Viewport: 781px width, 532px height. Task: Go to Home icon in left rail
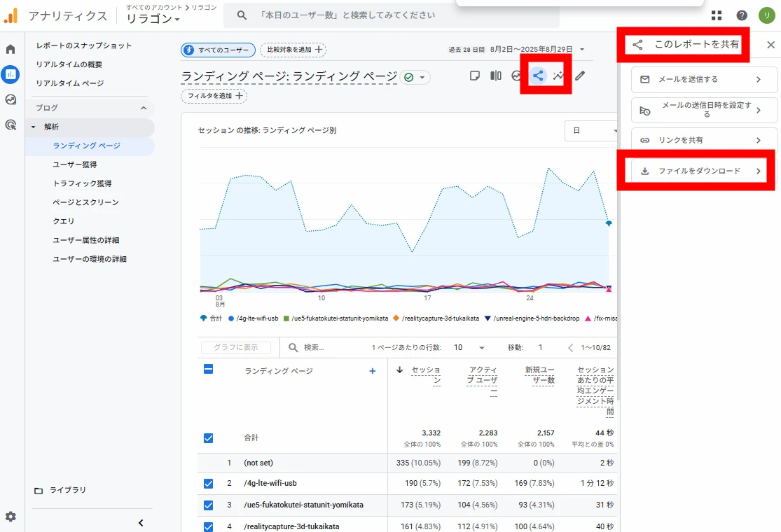[x=11, y=49]
